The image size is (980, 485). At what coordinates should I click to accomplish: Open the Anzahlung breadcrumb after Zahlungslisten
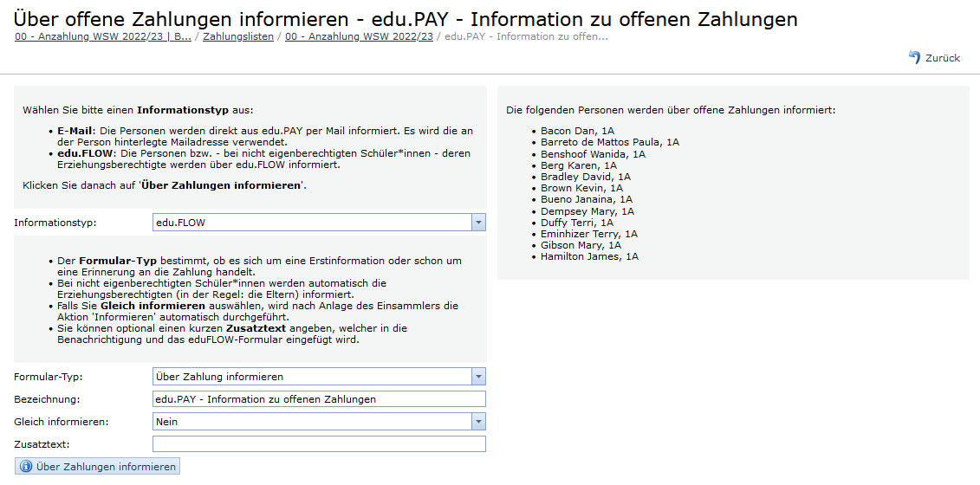click(x=359, y=36)
